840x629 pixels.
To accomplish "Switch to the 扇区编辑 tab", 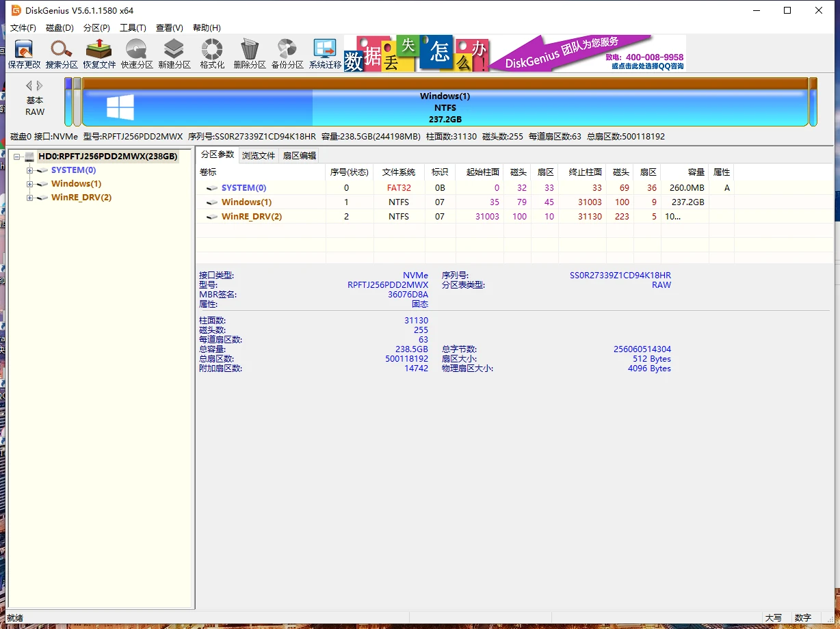I will 300,156.
